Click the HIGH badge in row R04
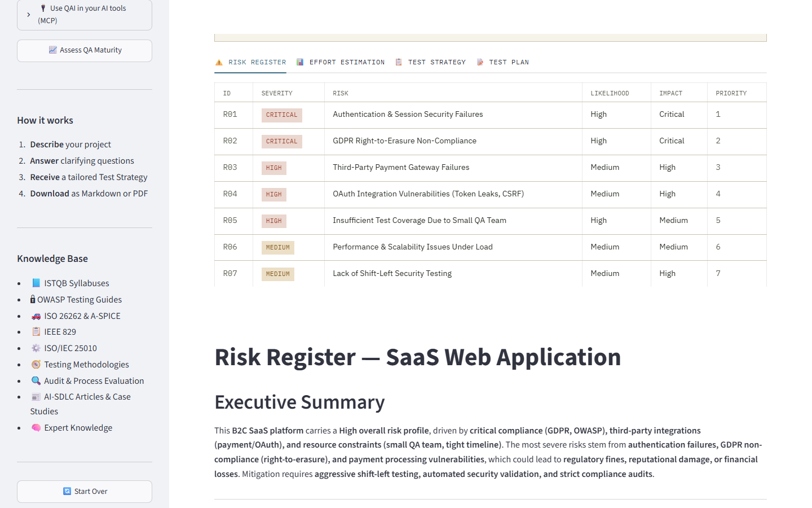The width and height of the screenshot is (812, 508). point(274,195)
